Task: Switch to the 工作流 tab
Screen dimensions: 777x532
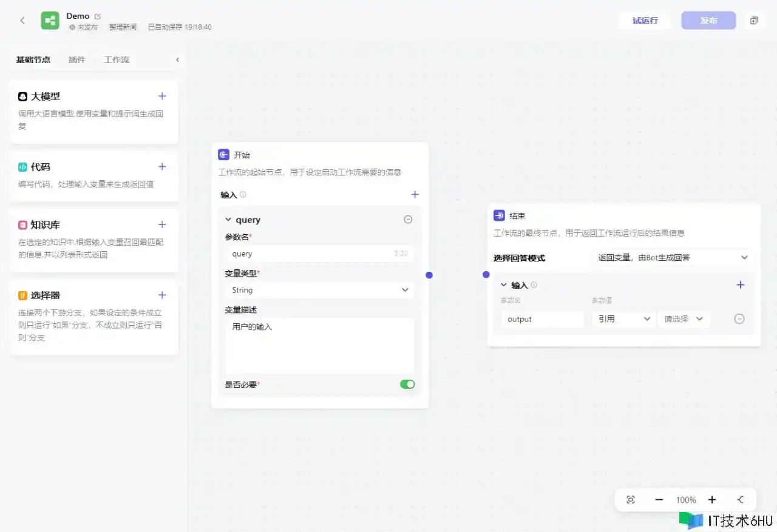Action: (x=117, y=60)
